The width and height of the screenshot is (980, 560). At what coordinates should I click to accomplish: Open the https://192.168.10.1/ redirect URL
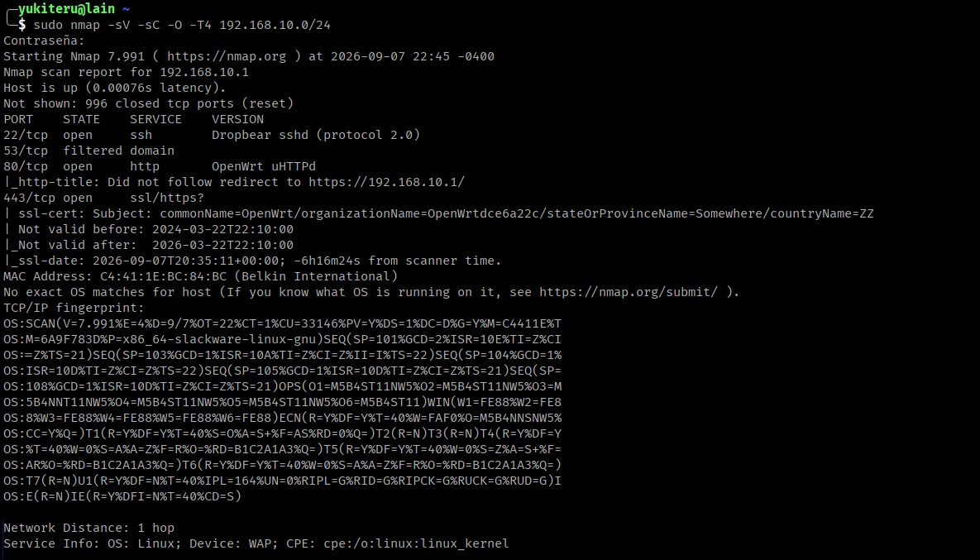(386, 182)
